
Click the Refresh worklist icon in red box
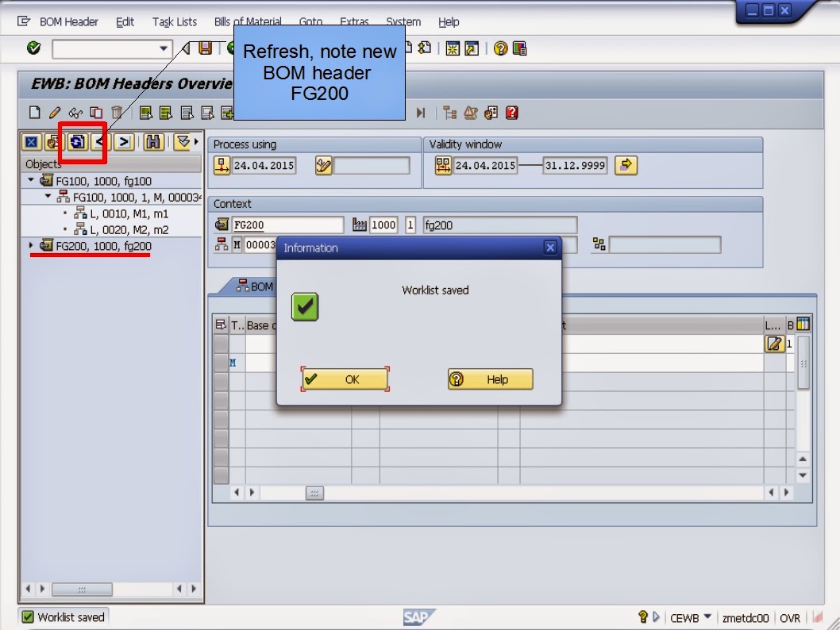(x=77, y=140)
